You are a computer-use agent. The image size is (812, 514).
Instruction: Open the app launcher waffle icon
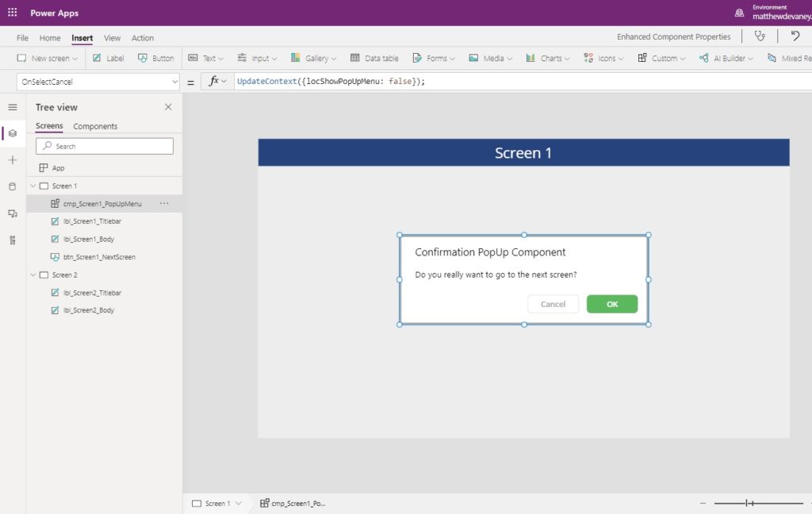13,13
